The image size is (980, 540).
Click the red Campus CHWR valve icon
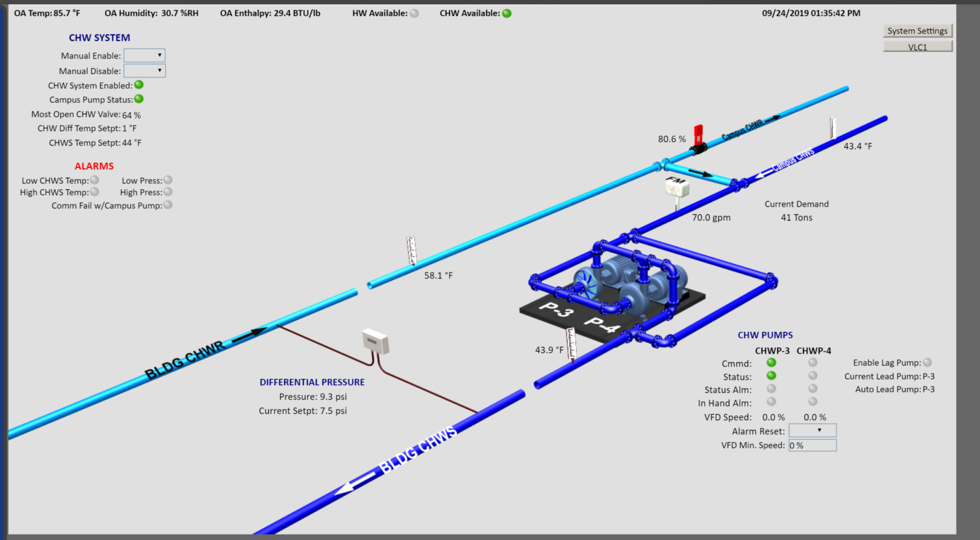coord(698,135)
